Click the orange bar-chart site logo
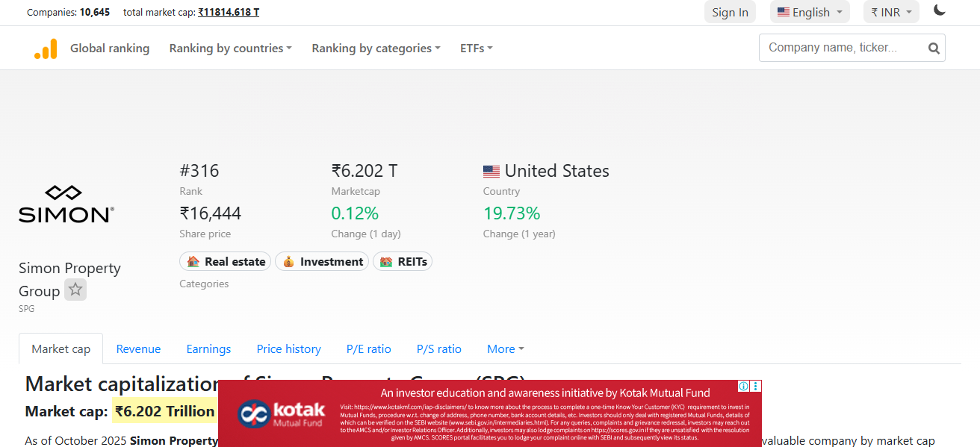The height and width of the screenshot is (447, 980). [x=46, y=49]
